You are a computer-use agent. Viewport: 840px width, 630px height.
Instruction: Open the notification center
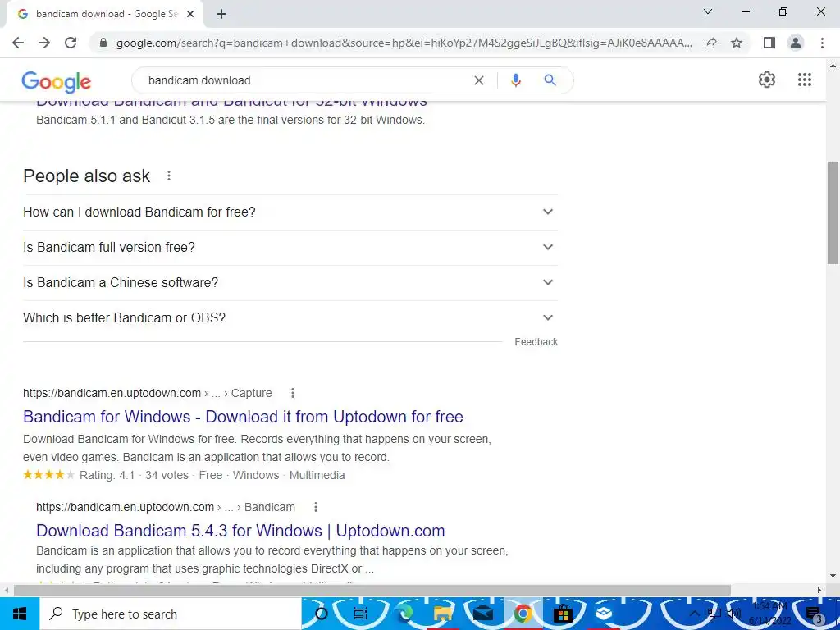click(x=815, y=614)
